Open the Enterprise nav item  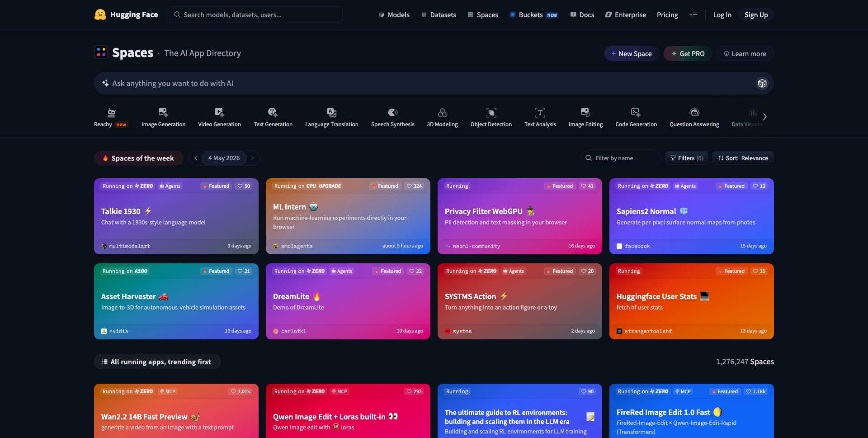[626, 14]
